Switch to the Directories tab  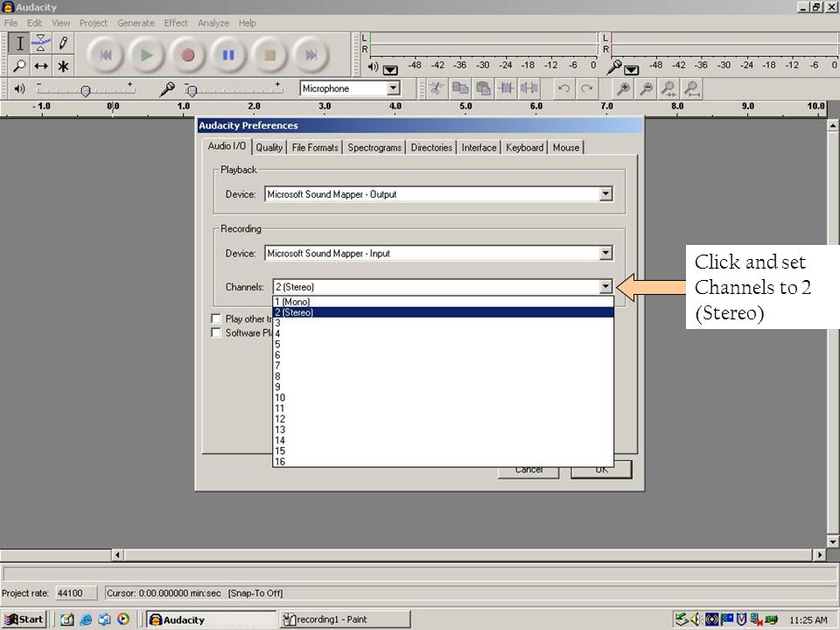tap(431, 147)
